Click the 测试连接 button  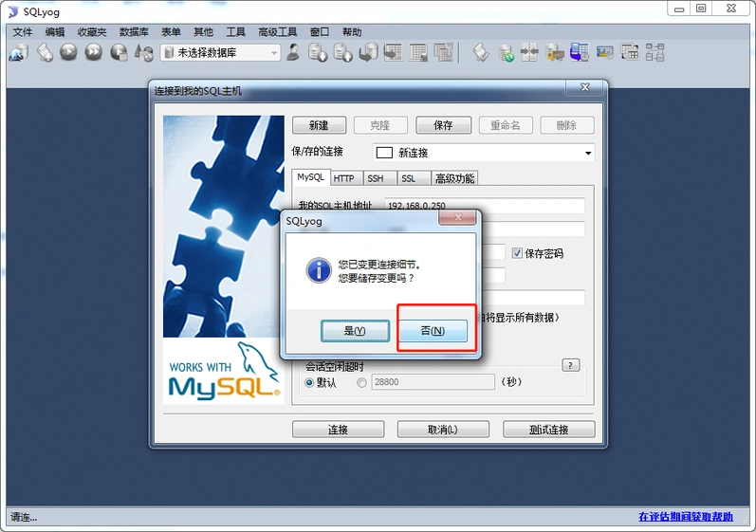point(549,430)
